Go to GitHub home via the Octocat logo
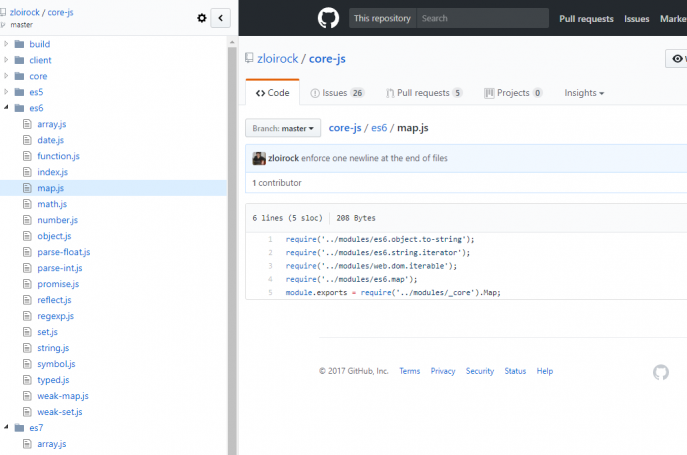Viewport: 687px width, 455px height. pos(328,18)
